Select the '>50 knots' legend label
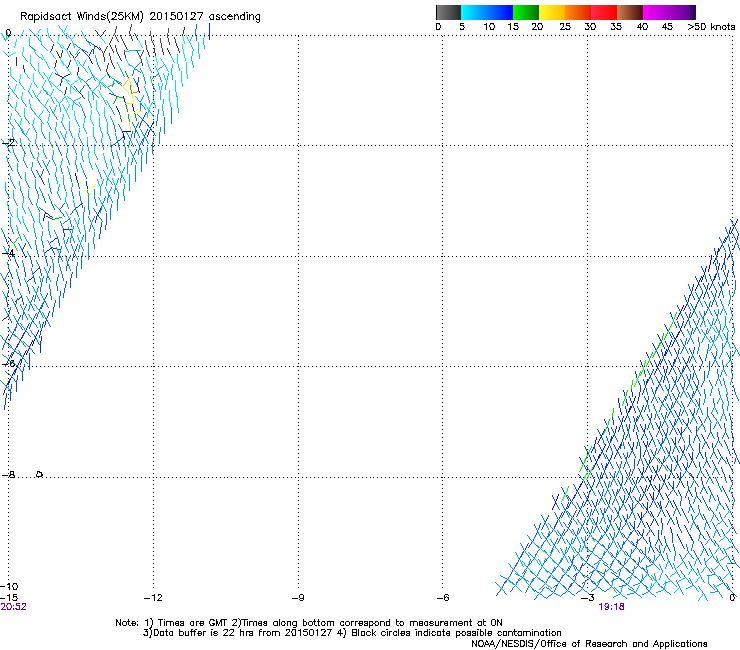This screenshot has height=650, width=740. coord(711,27)
